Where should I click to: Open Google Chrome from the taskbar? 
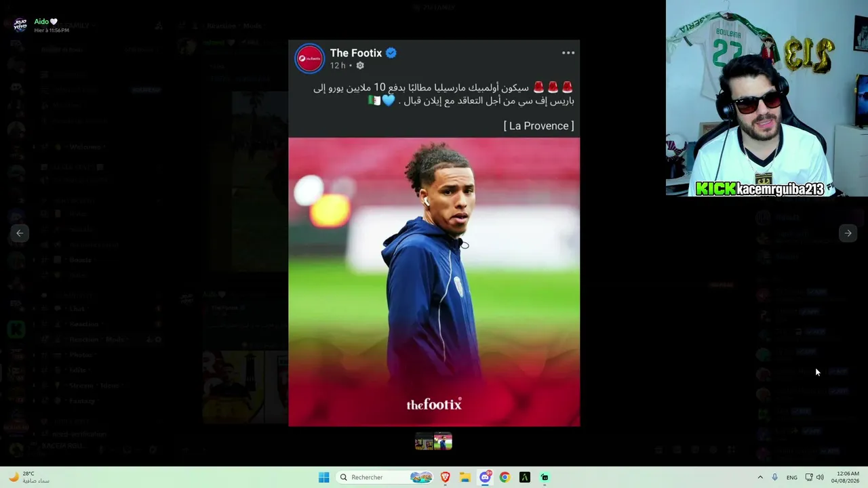[x=505, y=477]
